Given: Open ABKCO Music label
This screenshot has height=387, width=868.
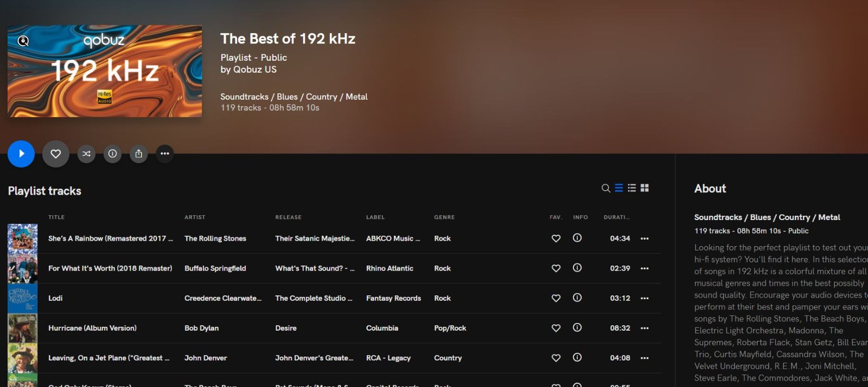Looking at the screenshot, I should (x=393, y=238).
